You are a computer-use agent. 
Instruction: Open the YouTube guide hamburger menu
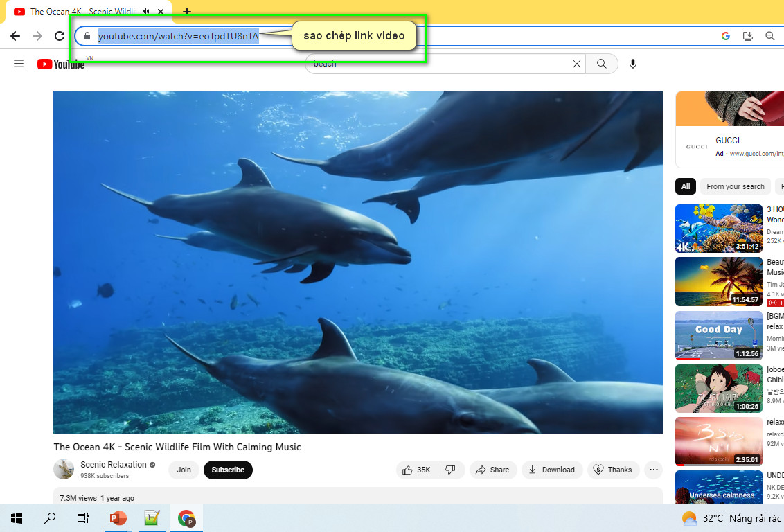click(19, 64)
